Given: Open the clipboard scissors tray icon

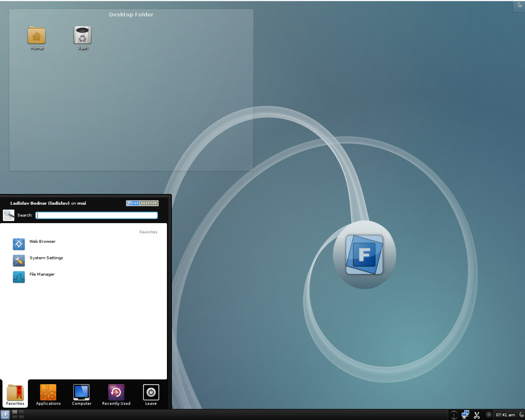Looking at the screenshot, I should (x=477, y=415).
